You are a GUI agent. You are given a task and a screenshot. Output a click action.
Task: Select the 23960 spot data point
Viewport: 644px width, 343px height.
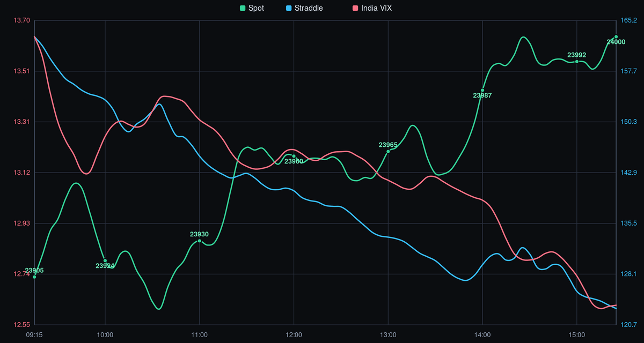pos(294,156)
